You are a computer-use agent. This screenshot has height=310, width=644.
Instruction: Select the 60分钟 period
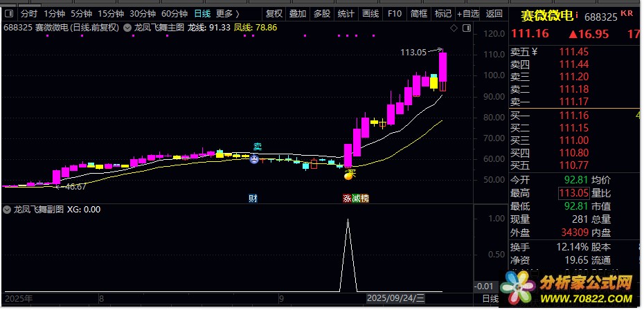tap(174, 14)
